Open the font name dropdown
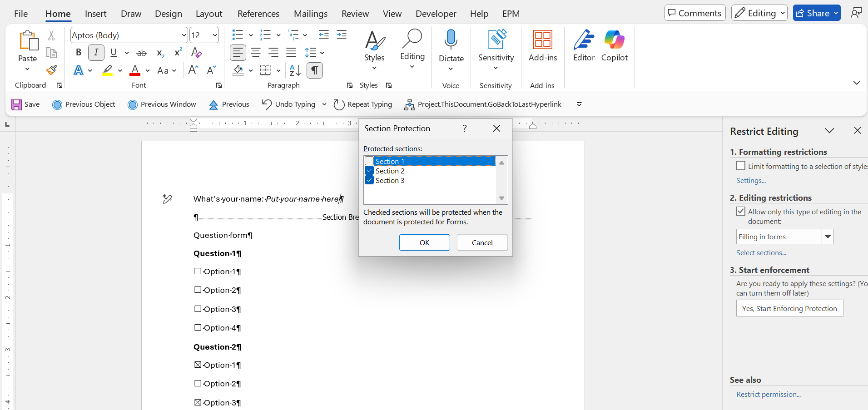 click(x=184, y=35)
